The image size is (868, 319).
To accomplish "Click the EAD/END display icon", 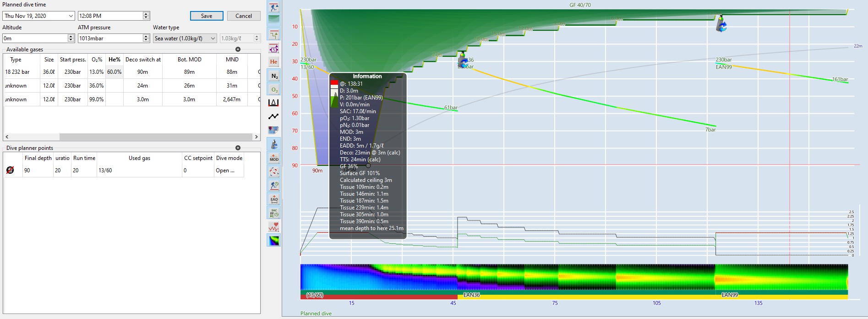I will click(x=273, y=199).
